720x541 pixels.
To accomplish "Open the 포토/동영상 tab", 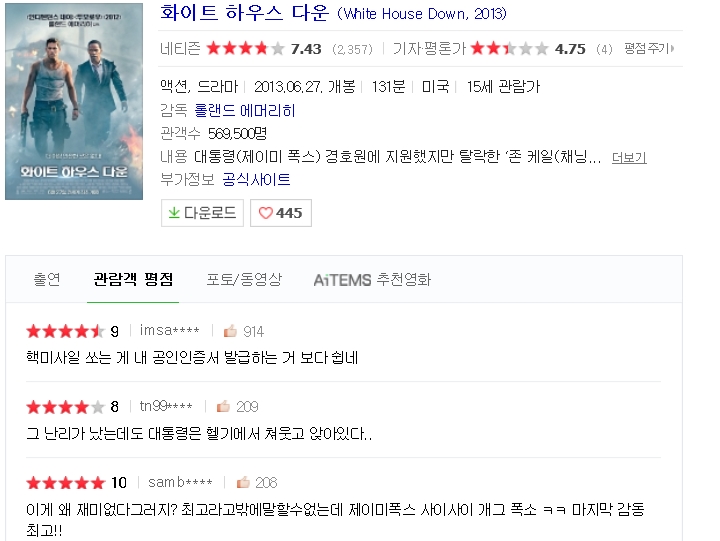I will (x=244, y=279).
